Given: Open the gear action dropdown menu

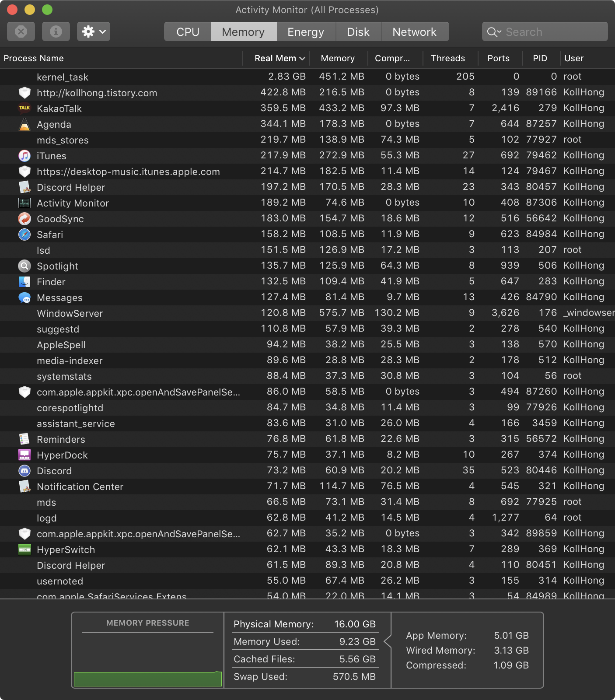Looking at the screenshot, I should [x=94, y=31].
